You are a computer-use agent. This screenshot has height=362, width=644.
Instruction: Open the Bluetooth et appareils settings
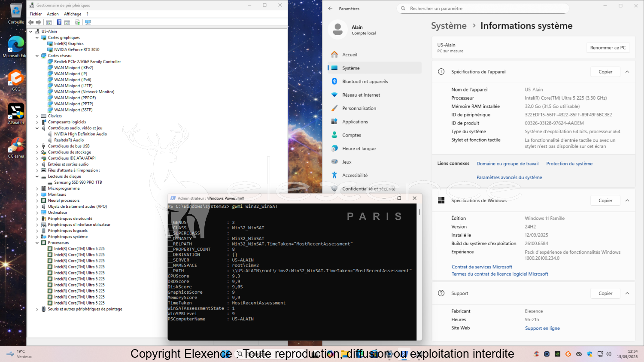[365, 82]
